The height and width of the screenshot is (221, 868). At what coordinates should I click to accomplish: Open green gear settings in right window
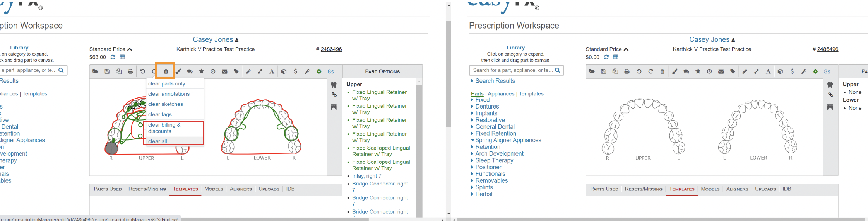(x=815, y=71)
